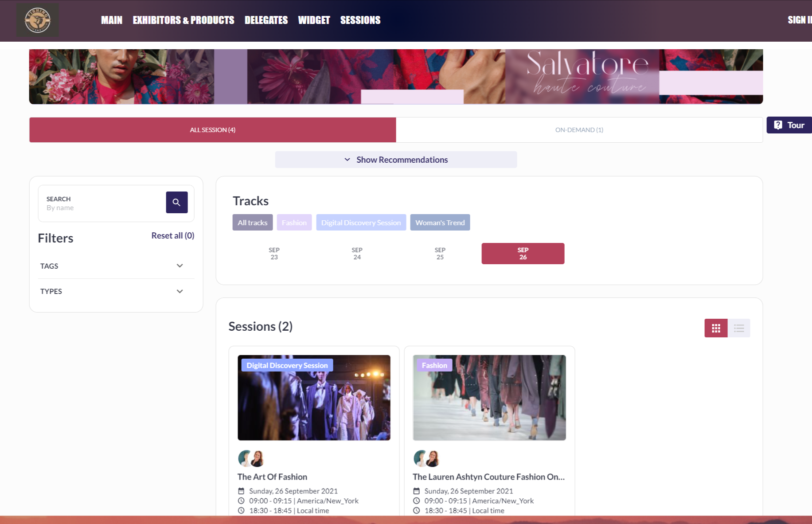Switch to grid view of sessions
Screen dimensions: 812x524
pos(716,328)
